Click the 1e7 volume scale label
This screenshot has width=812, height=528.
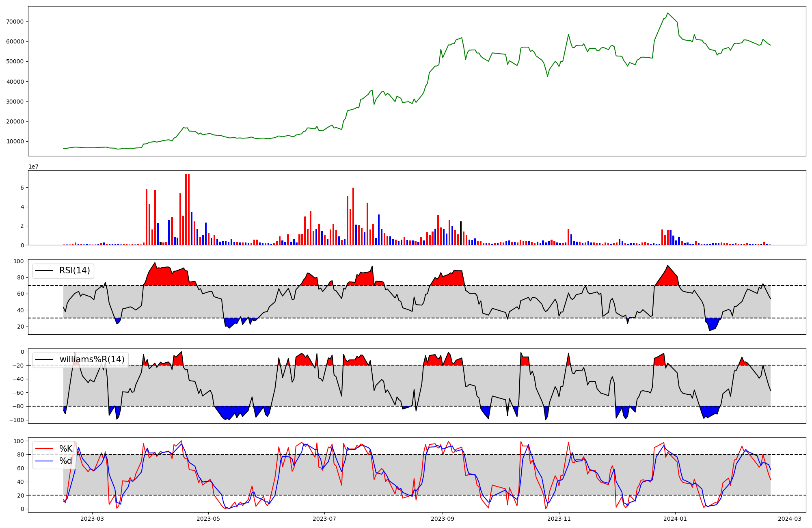point(33,167)
